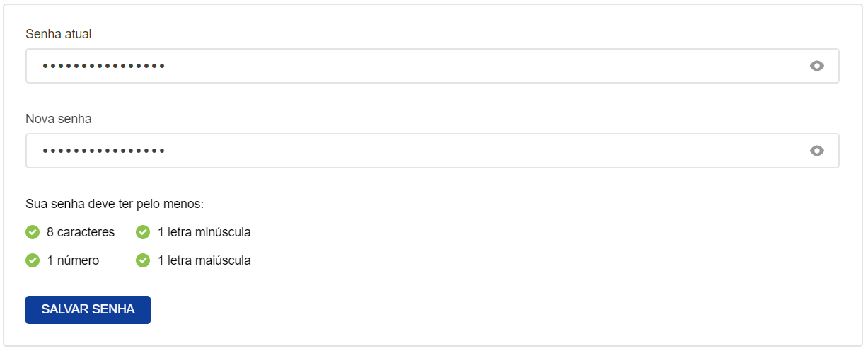The height and width of the screenshot is (351, 868).
Task: Click green check beside 1 letra maiúscula
Action: [143, 260]
